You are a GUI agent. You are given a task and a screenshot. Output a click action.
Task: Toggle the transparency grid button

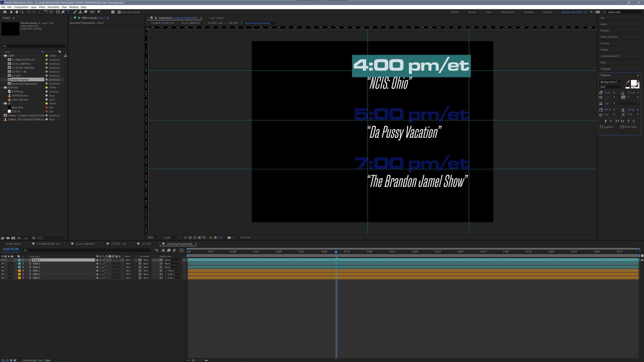[x=190, y=237]
